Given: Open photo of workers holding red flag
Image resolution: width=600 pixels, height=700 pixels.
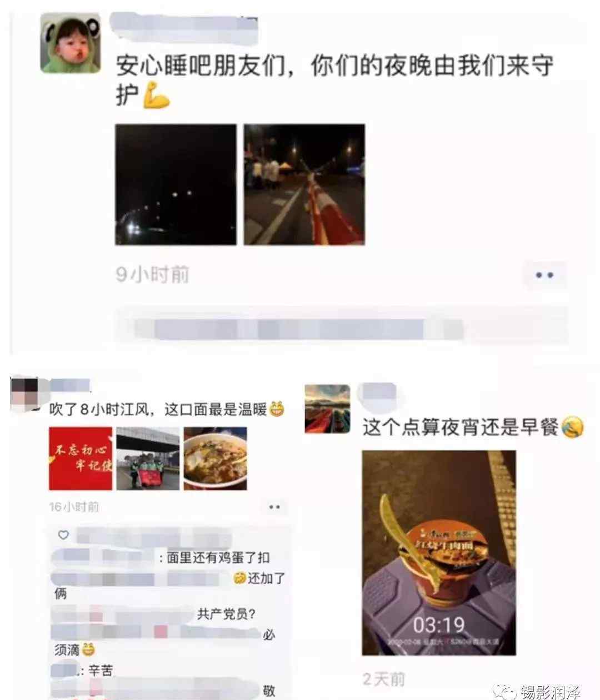Looking at the screenshot, I should 148,459.
